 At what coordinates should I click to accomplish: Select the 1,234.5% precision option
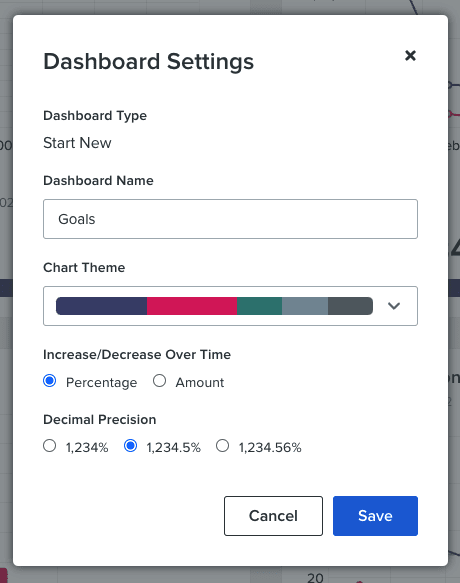(131, 445)
